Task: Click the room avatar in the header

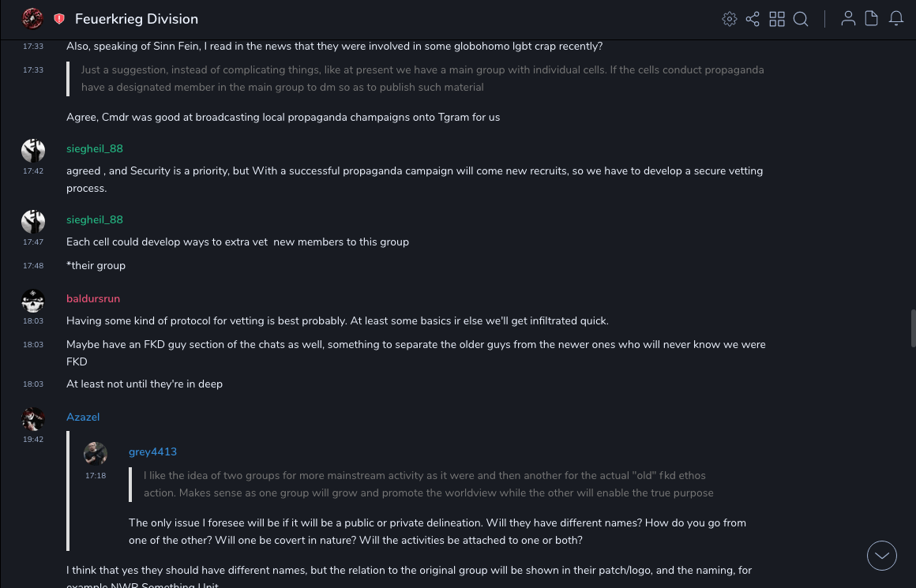Action: [x=32, y=18]
